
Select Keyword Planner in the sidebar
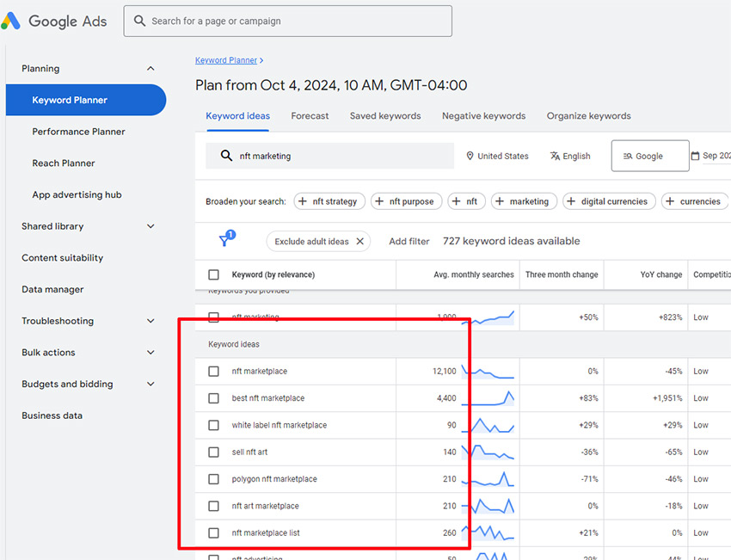click(86, 100)
